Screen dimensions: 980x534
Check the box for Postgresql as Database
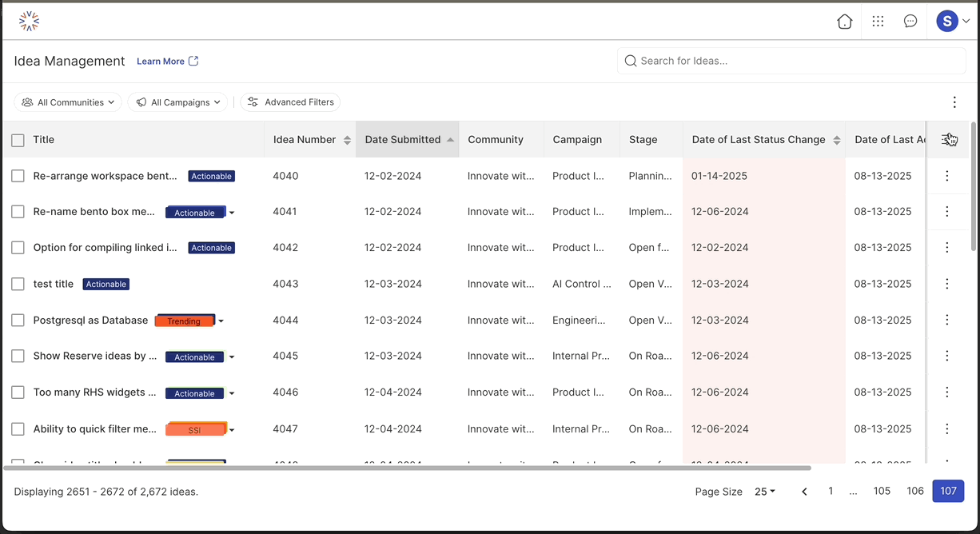tap(18, 321)
